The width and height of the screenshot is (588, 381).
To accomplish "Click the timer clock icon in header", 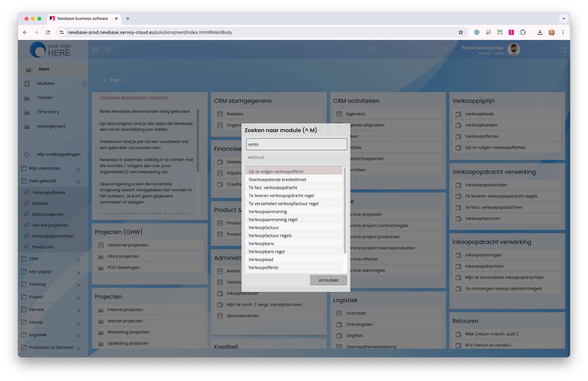I will coord(371,49).
